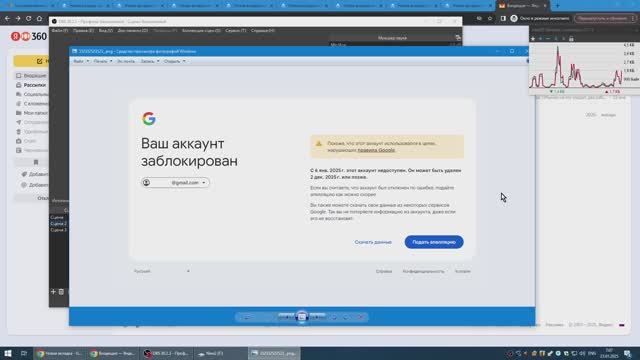Click browser home icon
This screenshot has height=360, width=640.
[39, 18]
